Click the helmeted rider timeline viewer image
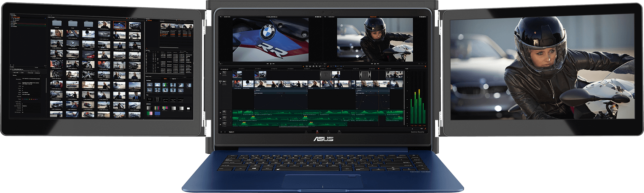Viewport: 644px width, 193px height. 375,40
